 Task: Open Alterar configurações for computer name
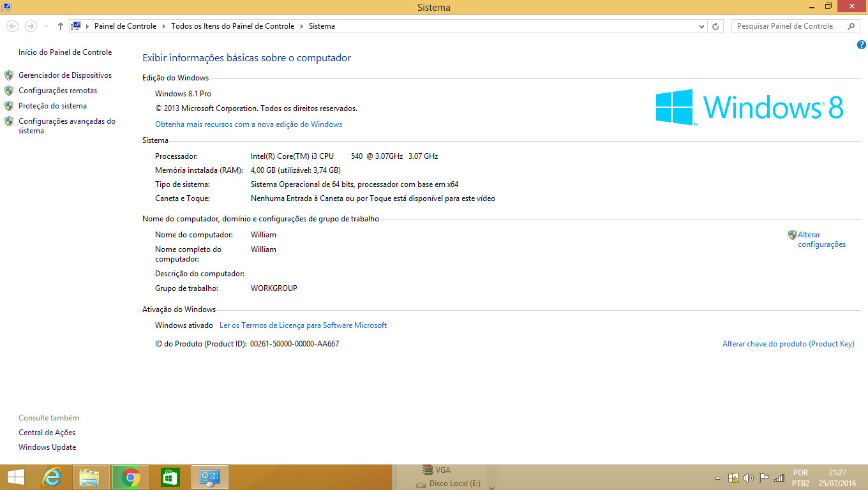[821, 239]
